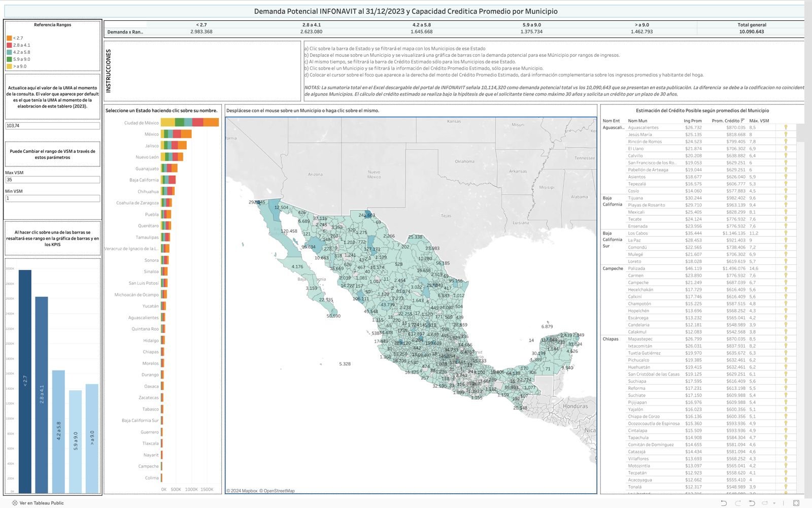The image size is (812, 508).
Task: Click lightbulb icon in Los Cabos row
Action: coord(786,233)
